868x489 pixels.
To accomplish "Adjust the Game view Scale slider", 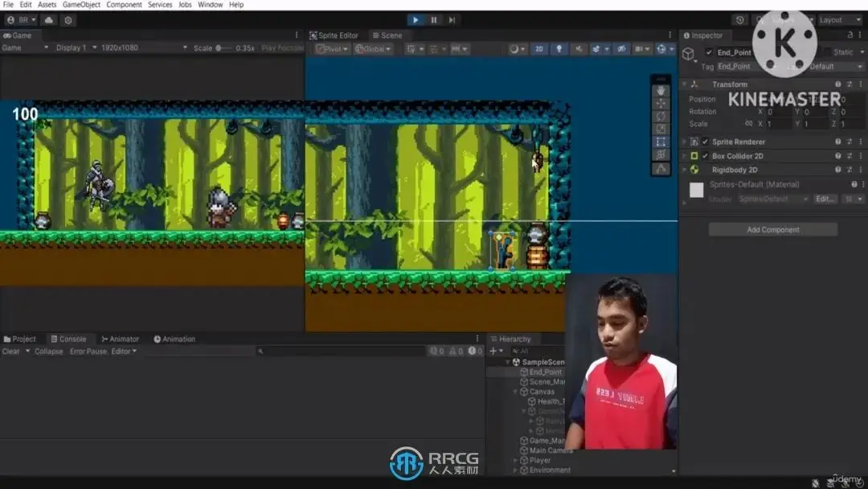I will [224, 48].
